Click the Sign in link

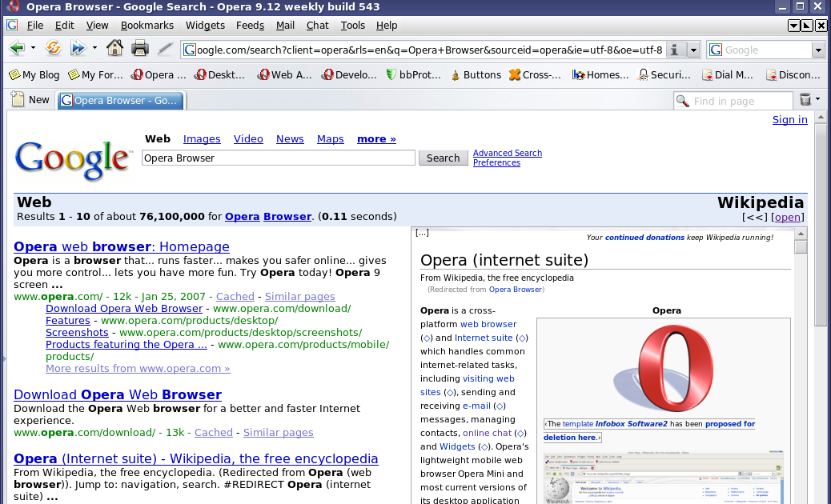tap(789, 120)
